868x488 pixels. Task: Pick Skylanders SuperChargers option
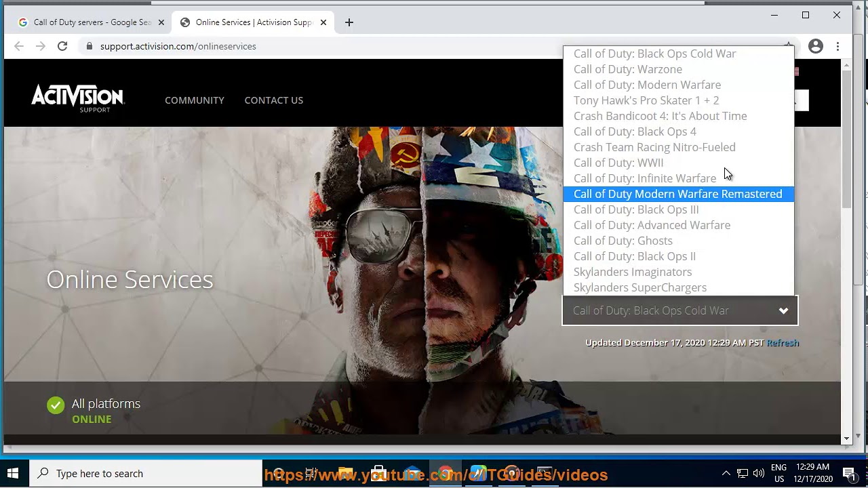(x=678, y=287)
